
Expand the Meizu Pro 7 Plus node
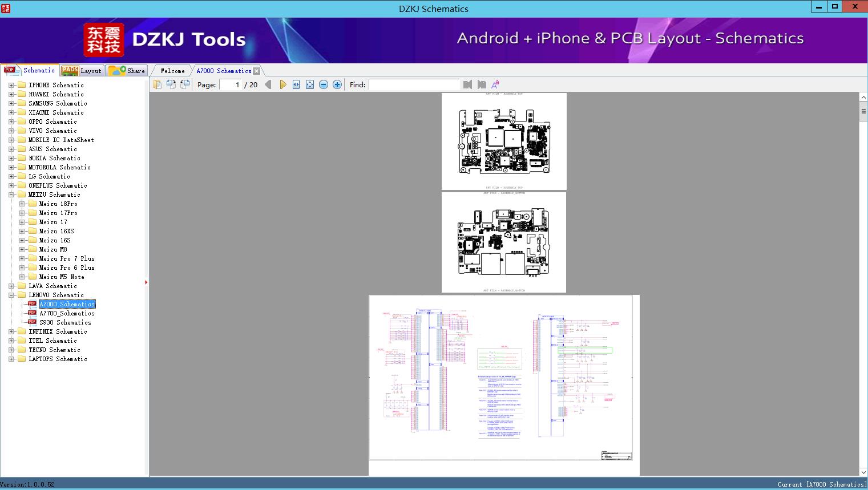[22, 258]
